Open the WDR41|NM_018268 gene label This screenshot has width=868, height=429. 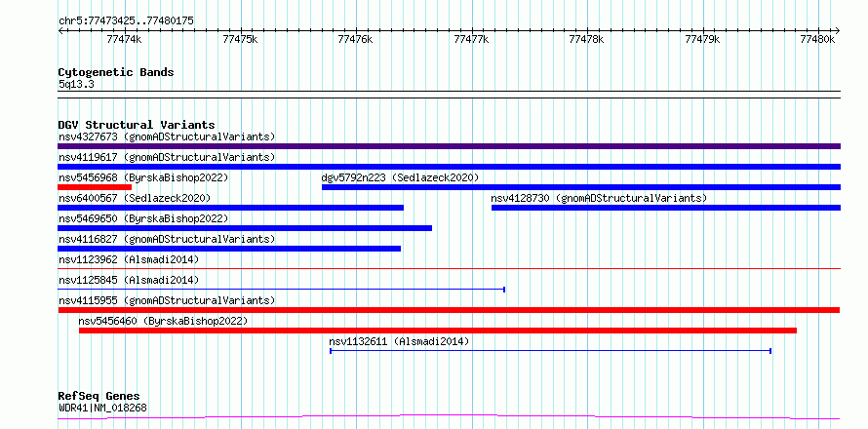[x=102, y=409]
